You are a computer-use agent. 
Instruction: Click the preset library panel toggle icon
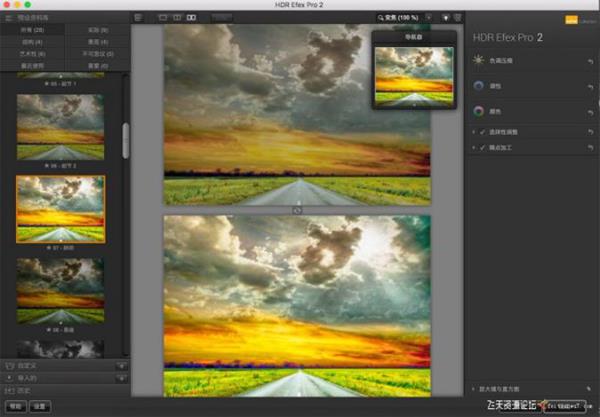pyautogui.click(x=9, y=17)
